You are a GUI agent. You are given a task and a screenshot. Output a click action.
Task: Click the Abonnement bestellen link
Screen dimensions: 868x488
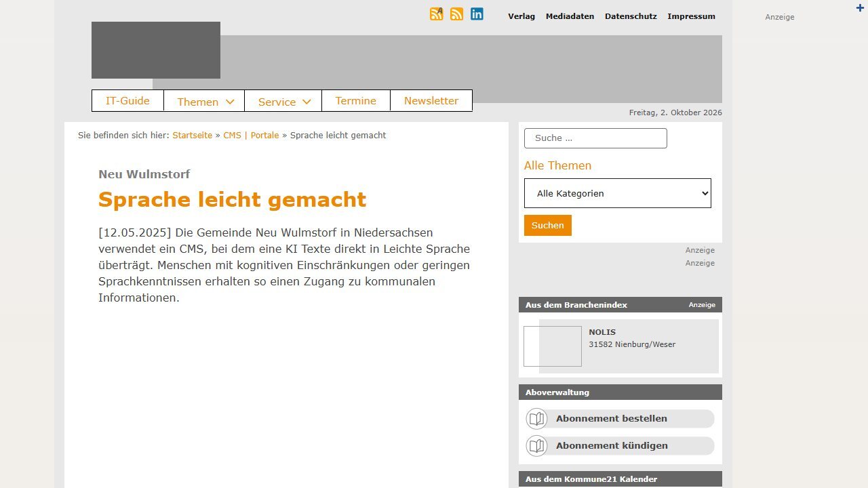click(x=612, y=419)
